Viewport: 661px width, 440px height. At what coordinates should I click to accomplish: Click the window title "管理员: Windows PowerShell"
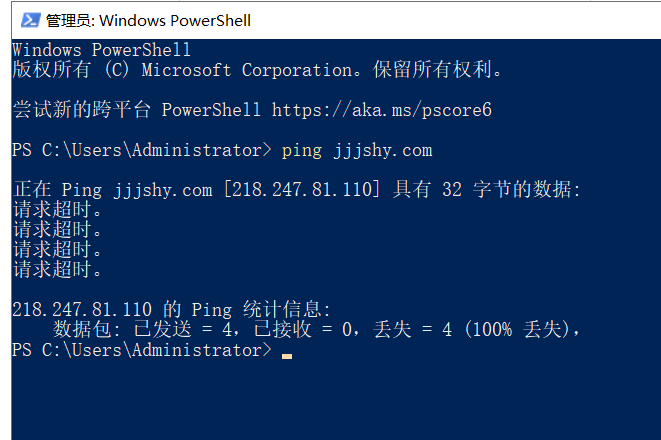149,20
